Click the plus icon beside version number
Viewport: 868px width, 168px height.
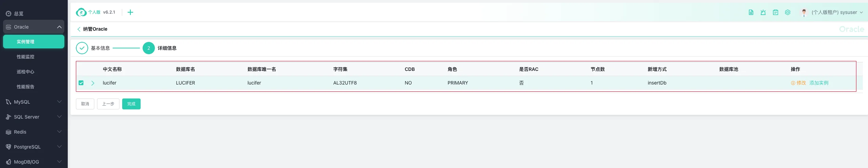[130, 13]
